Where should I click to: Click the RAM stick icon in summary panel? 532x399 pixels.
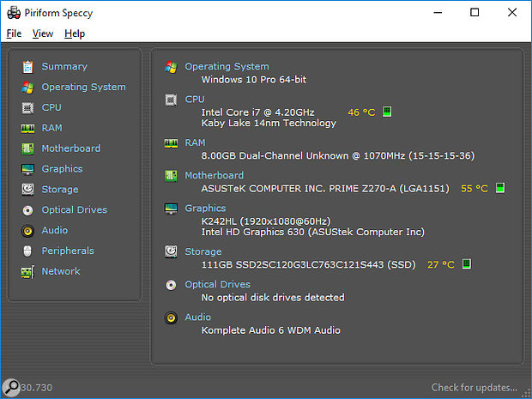[171, 143]
